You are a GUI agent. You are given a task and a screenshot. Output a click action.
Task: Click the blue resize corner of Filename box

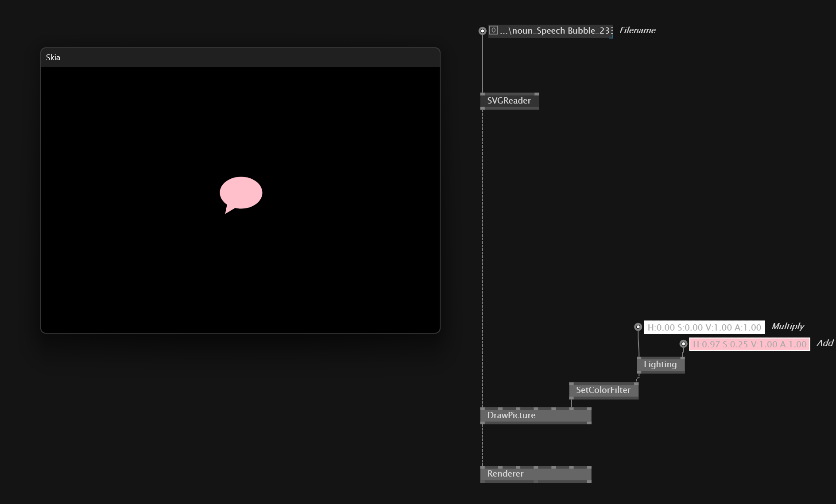coord(611,36)
